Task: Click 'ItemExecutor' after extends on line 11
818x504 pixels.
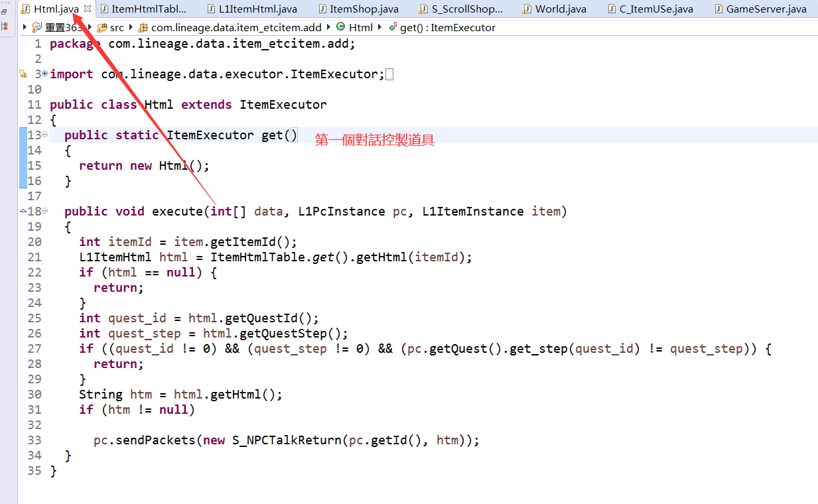Action: point(283,105)
